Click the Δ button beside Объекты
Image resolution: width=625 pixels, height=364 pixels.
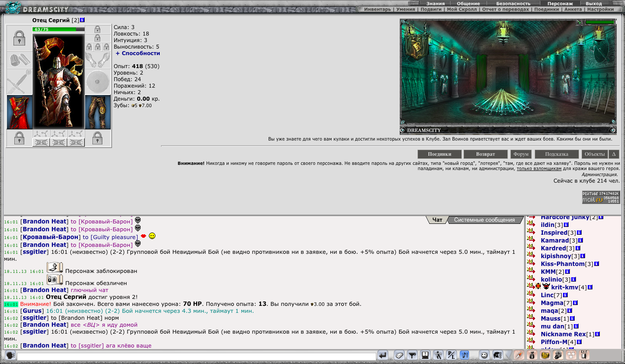[x=614, y=154]
